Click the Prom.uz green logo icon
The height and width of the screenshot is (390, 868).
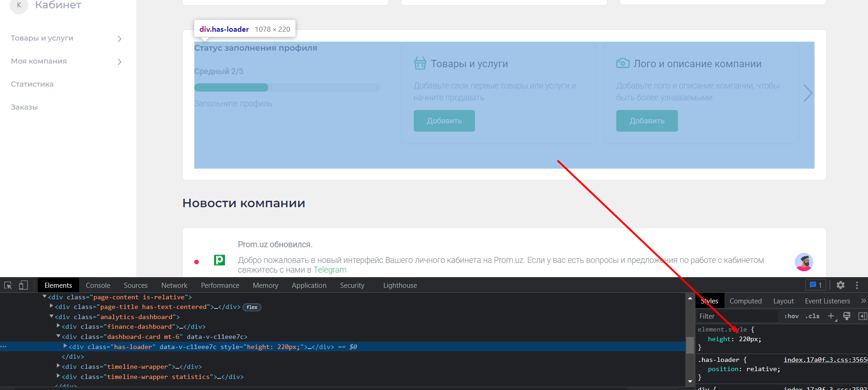(x=220, y=260)
